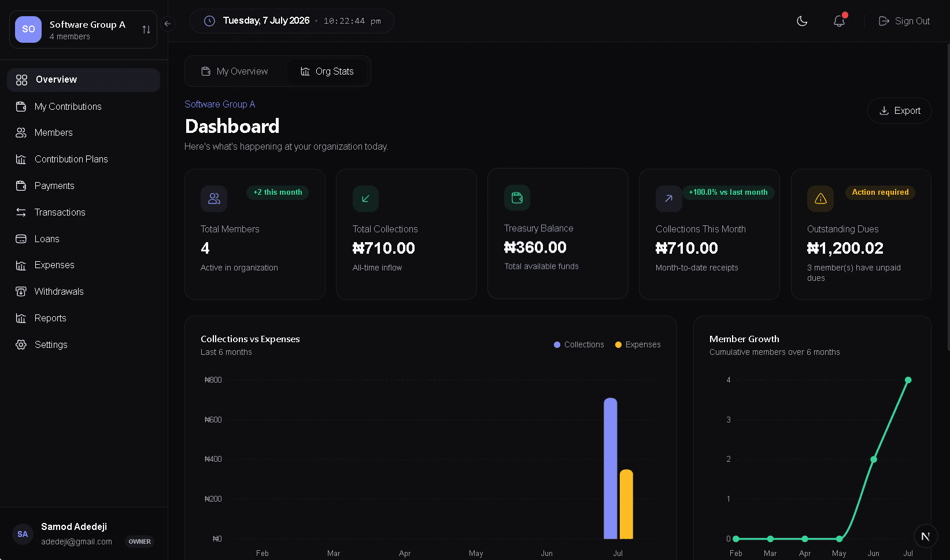Expand the Software Group A organization switcher

click(x=83, y=29)
